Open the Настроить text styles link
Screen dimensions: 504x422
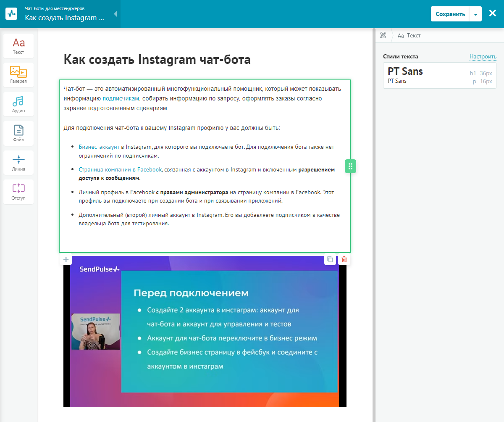pos(483,56)
